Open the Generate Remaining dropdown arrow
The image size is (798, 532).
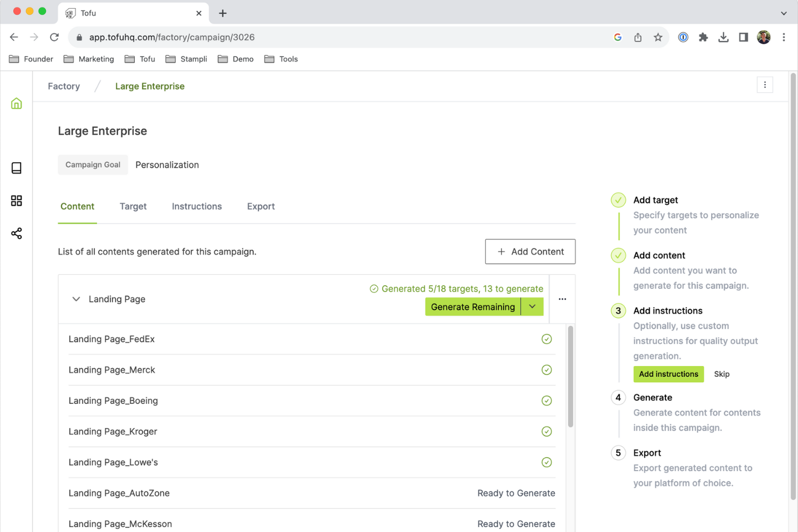532,307
